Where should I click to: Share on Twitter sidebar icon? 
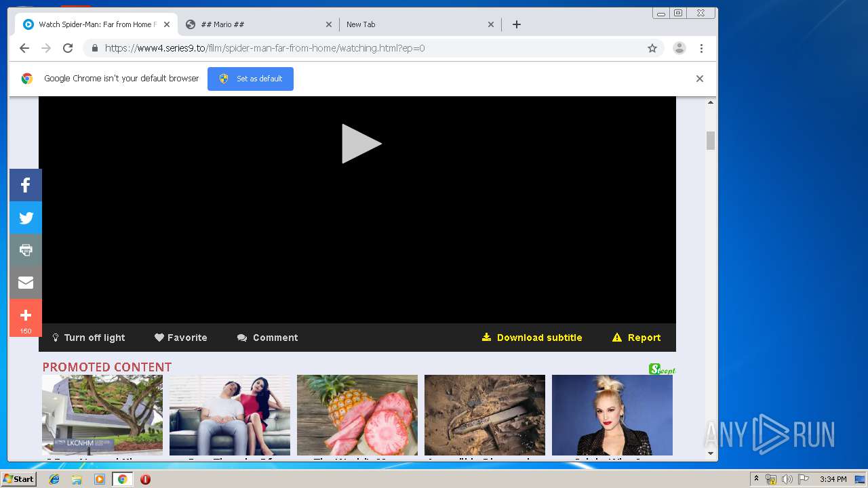coord(26,218)
